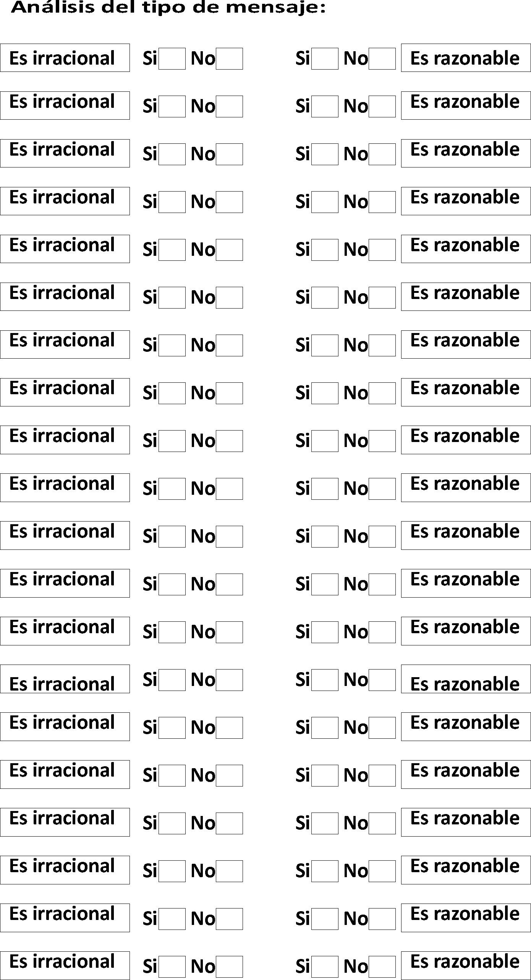531x980 pixels.
Task: Click the first Es razonable label box
Action: pyautogui.click(x=466, y=58)
